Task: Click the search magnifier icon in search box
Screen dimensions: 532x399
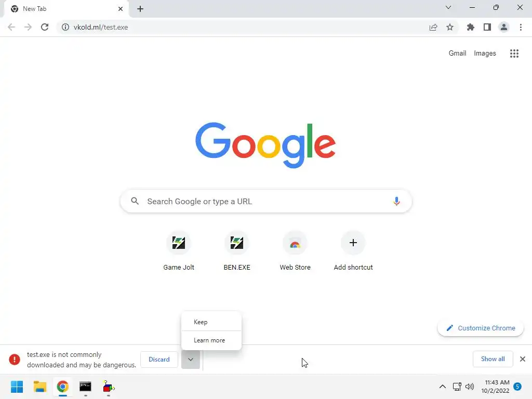Action: 135,201
